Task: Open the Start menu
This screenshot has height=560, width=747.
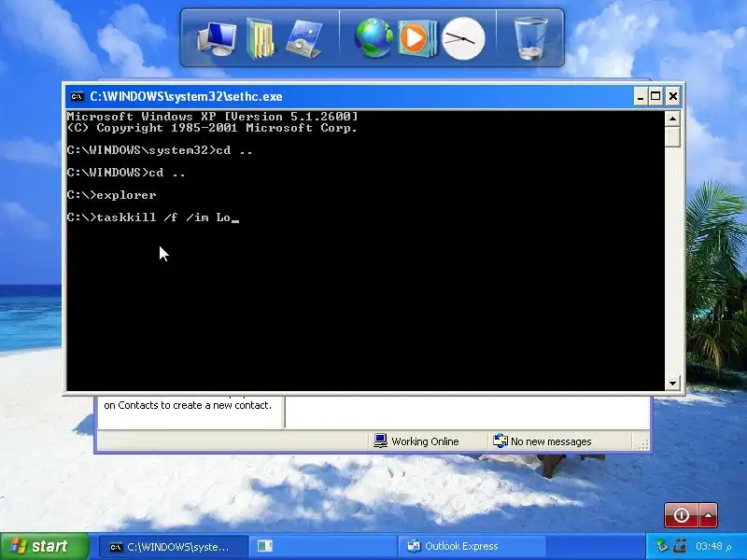Action: click(44, 546)
